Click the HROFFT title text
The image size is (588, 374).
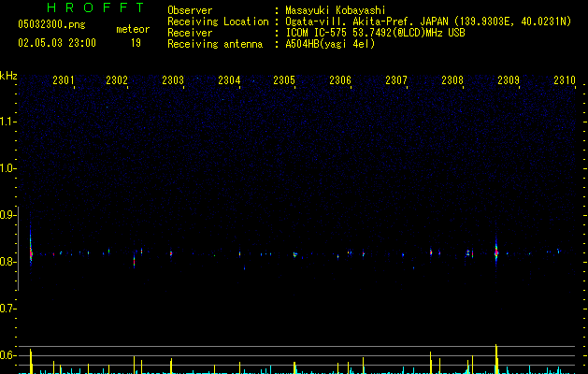click(x=96, y=7)
